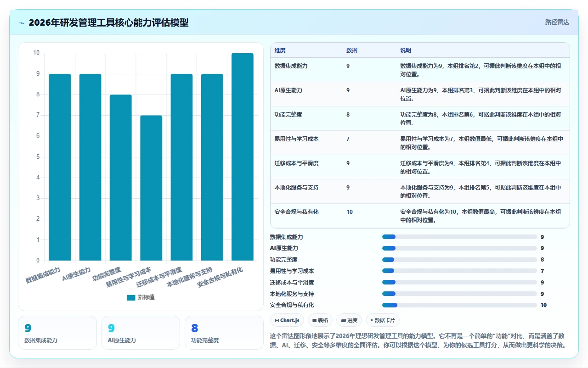Click the 数据集成能力 progress bar
Viewport: 588px width, 368px height.
459,237
